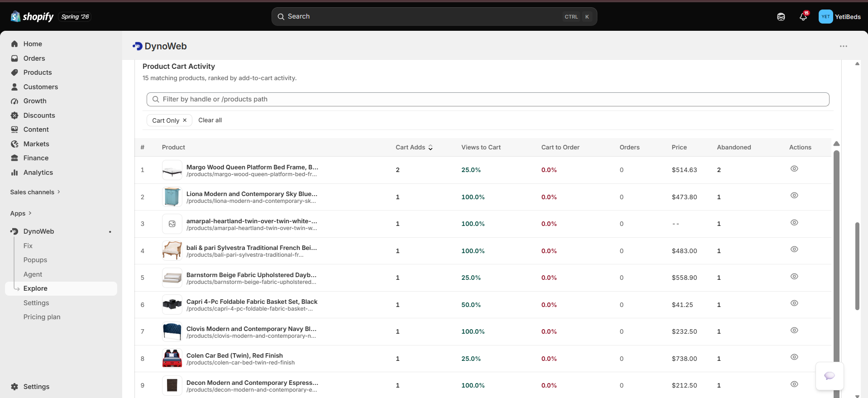The image size is (868, 398).
Task: Open DynoWeb Settings submenu item
Action: point(36,303)
